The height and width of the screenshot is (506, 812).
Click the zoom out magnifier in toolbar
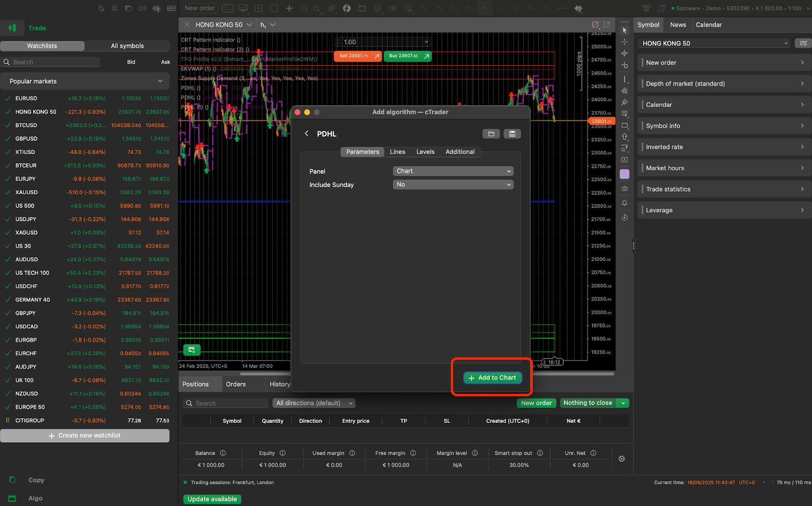click(304, 8)
